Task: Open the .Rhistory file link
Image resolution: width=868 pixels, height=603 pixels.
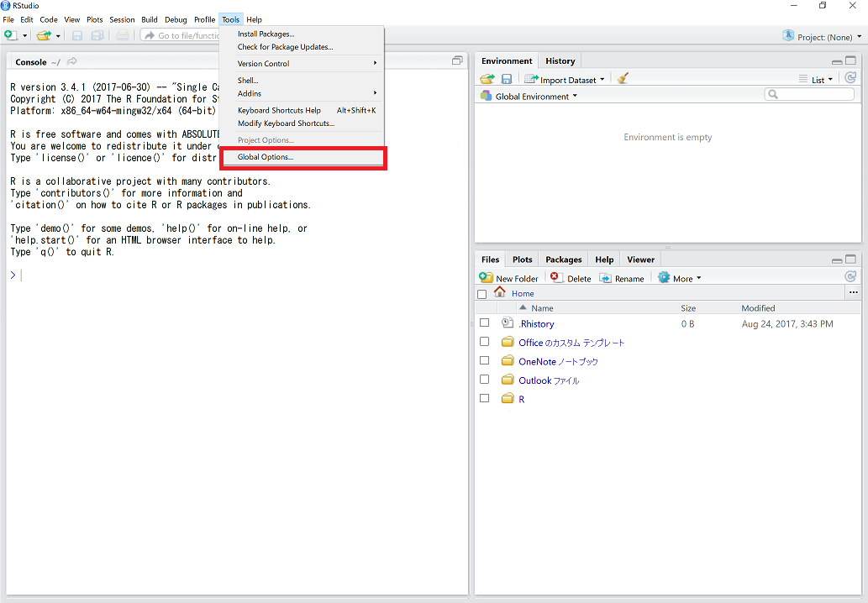Action: [x=536, y=323]
